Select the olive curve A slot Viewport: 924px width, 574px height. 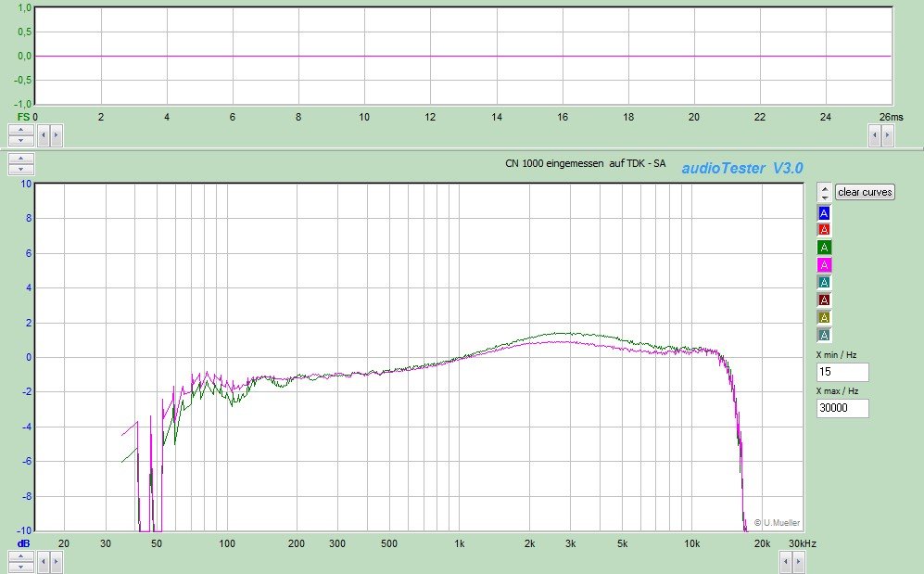pyautogui.click(x=825, y=317)
